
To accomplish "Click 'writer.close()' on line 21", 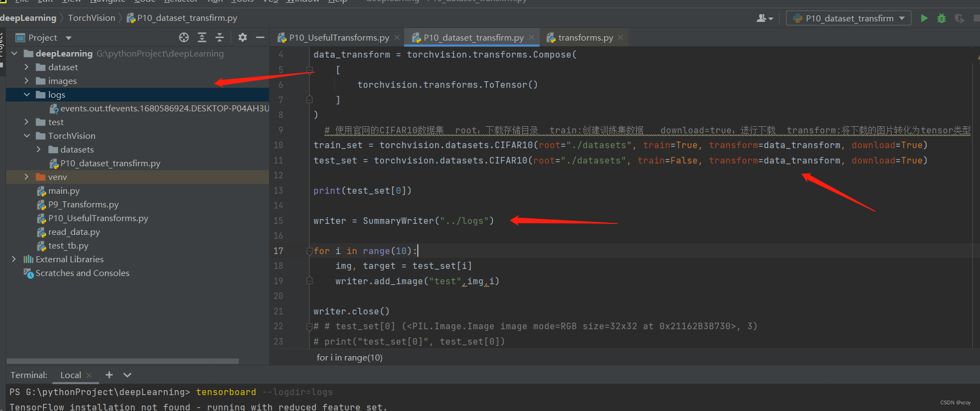I will [x=351, y=311].
